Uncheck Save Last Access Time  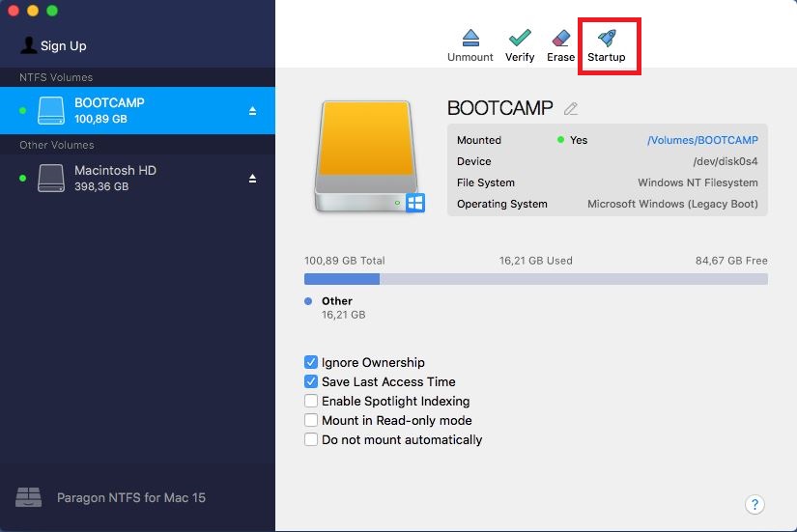[x=311, y=381]
